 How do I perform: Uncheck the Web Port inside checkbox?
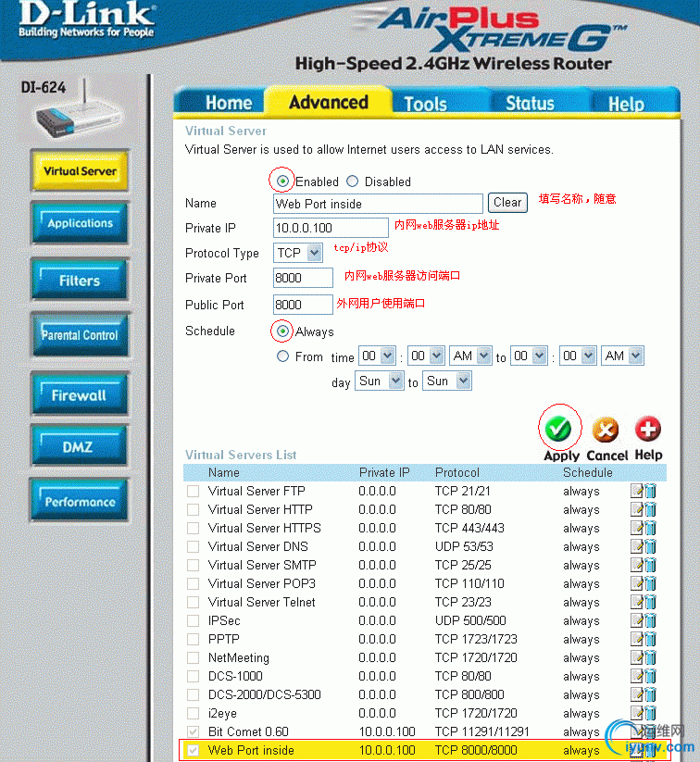[193, 750]
